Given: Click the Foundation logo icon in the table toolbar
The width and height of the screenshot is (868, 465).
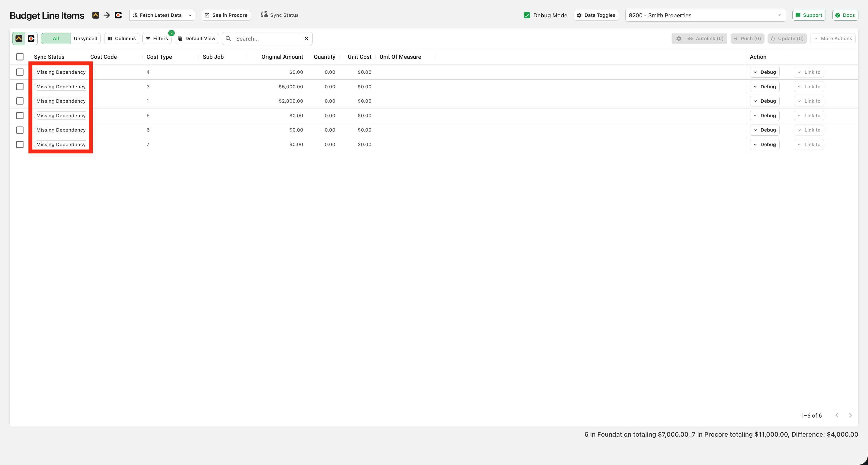Looking at the screenshot, I should (x=19, y=38).
